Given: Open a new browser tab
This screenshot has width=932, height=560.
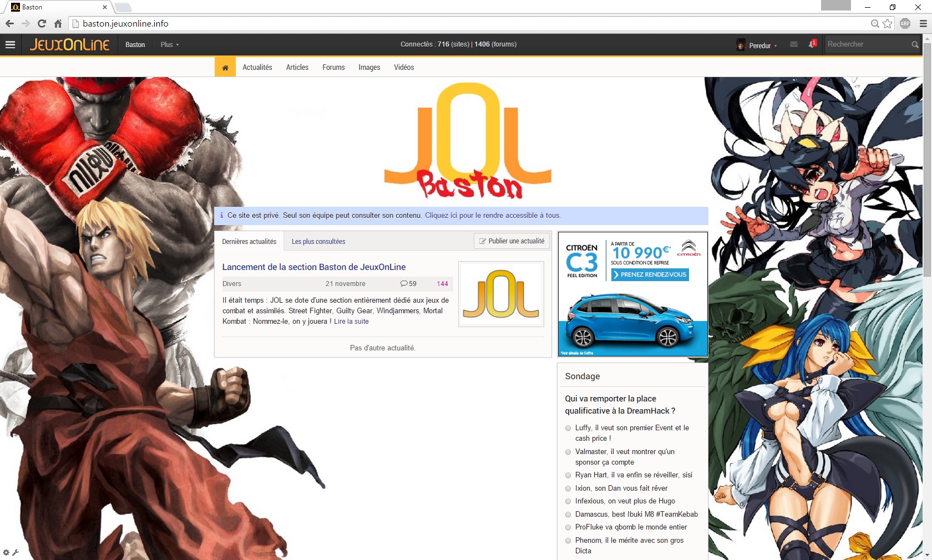Looking at the screenshot, I should coord(123,7).
